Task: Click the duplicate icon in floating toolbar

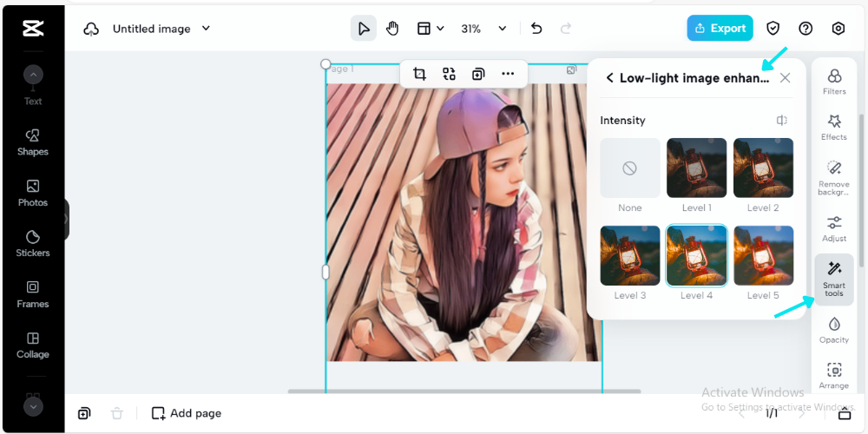Action: [478, 74]
